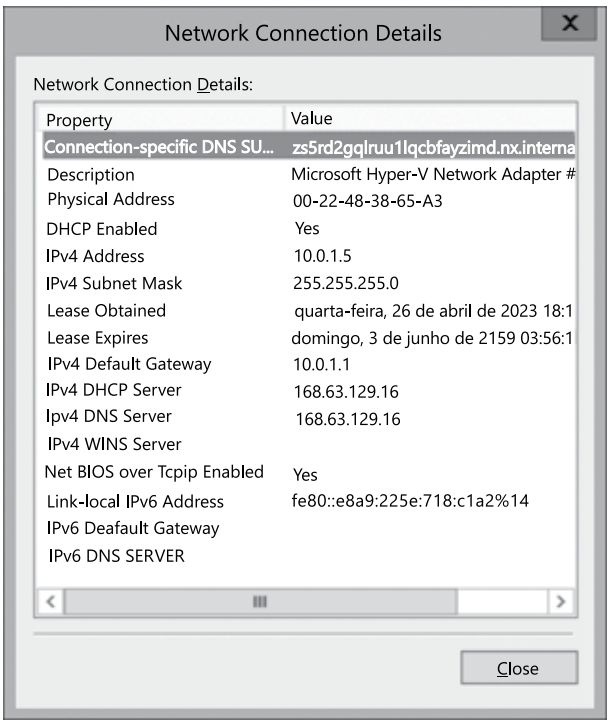
Task: Select the IPv4 DHCP Server row
Action: (115, 390)
